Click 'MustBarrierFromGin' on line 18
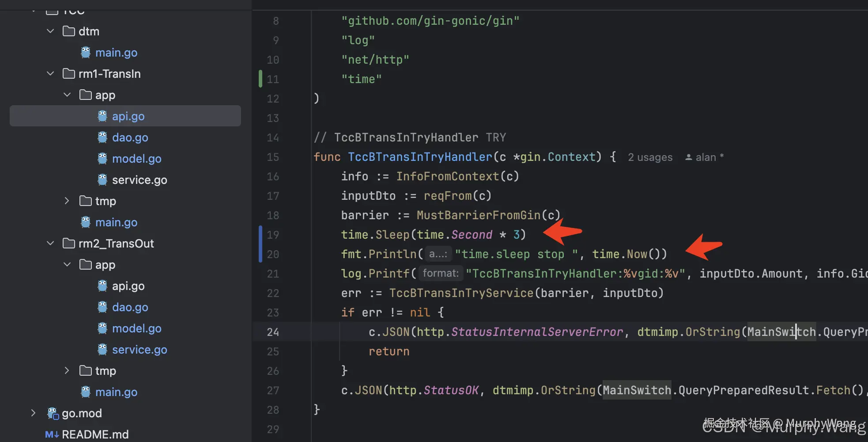The height and width of the screenshot is (442, 868). pos(479,215)
